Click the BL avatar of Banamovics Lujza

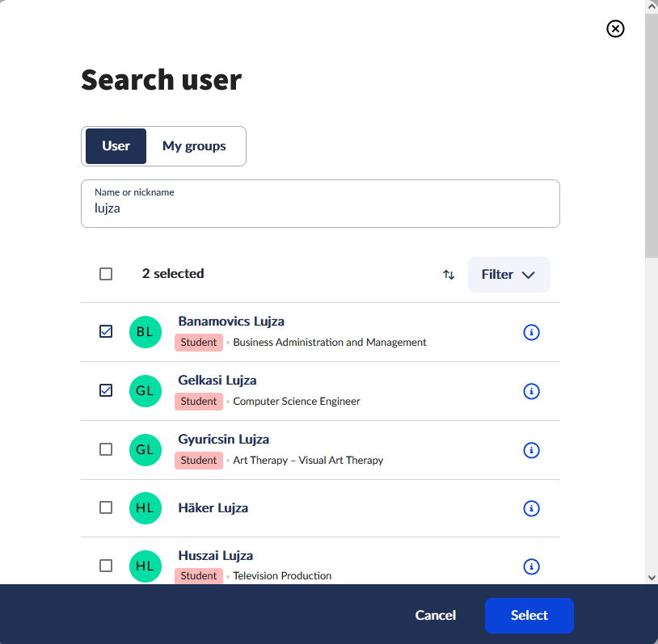(146, 332)
